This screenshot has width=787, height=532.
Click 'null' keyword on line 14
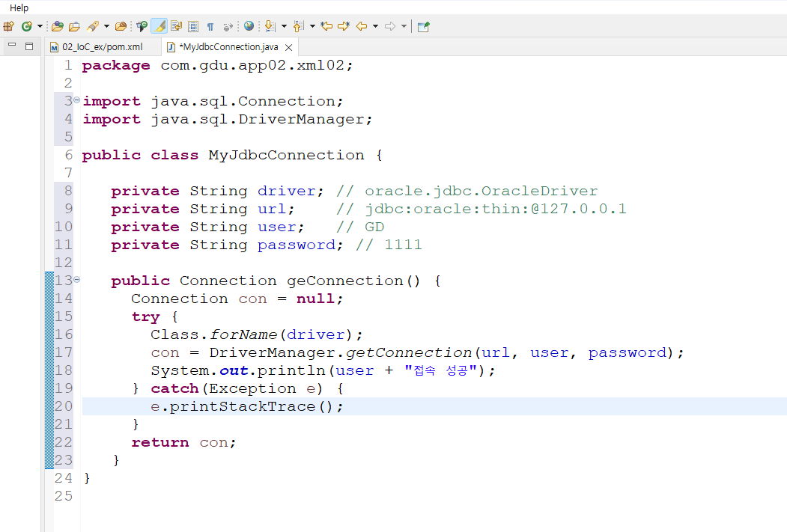[315, 299]
